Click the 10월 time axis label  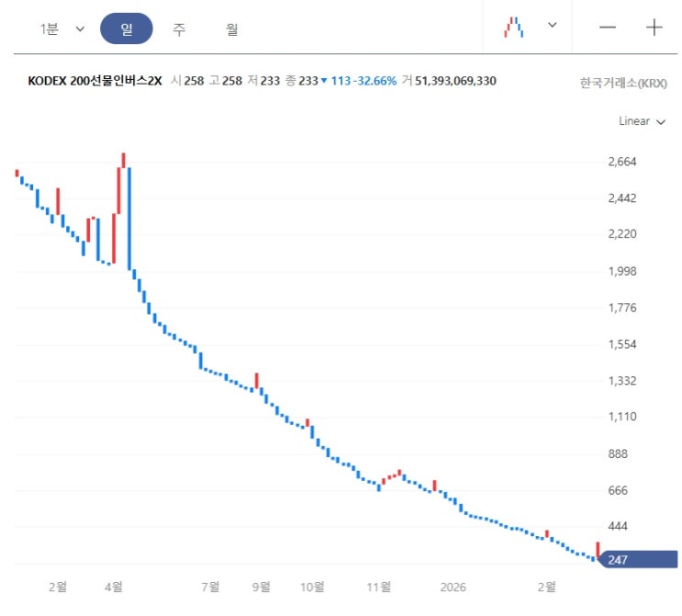[x=312, y=588]
